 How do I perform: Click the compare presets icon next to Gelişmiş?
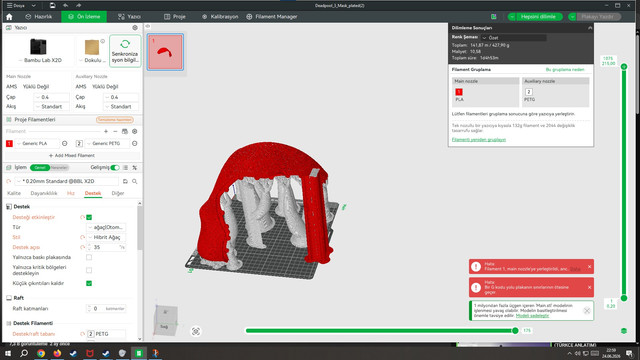[135, 167]
